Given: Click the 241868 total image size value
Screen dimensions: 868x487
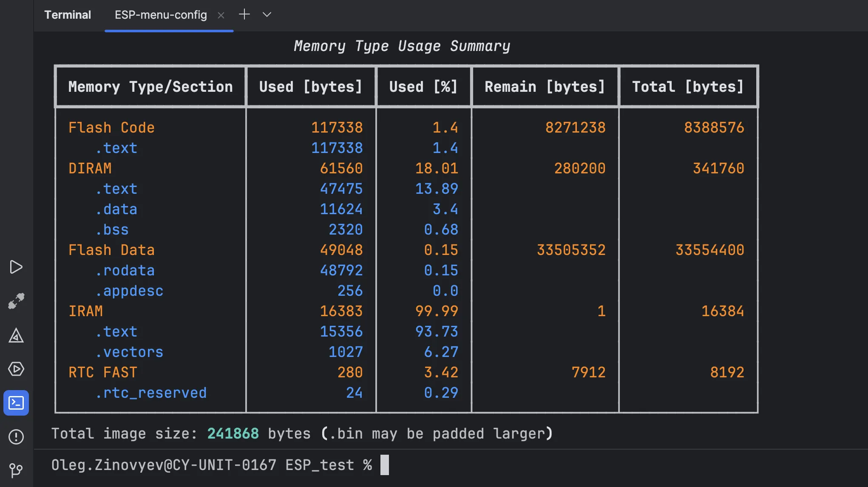Looking at the screenshot, I should [x=233, y=433].
